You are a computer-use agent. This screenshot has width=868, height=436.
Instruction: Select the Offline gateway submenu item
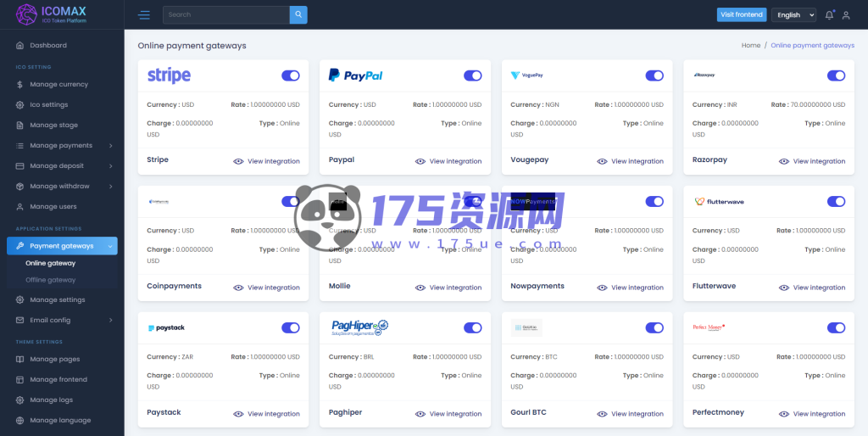coord(50,280)
